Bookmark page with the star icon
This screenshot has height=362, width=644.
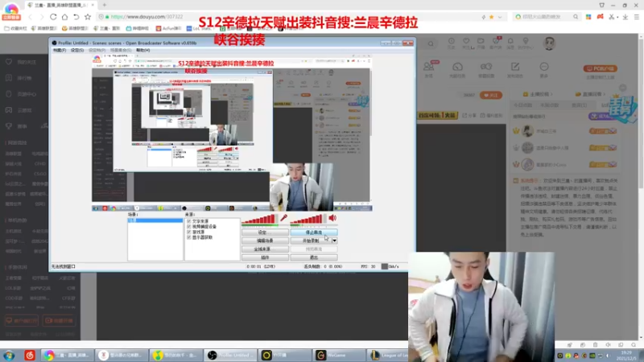(88, 17)
